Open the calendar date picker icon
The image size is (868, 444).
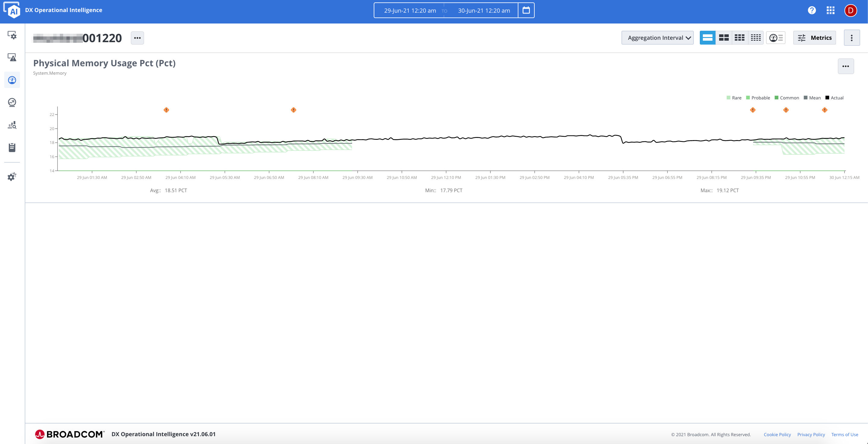point(526,11)
